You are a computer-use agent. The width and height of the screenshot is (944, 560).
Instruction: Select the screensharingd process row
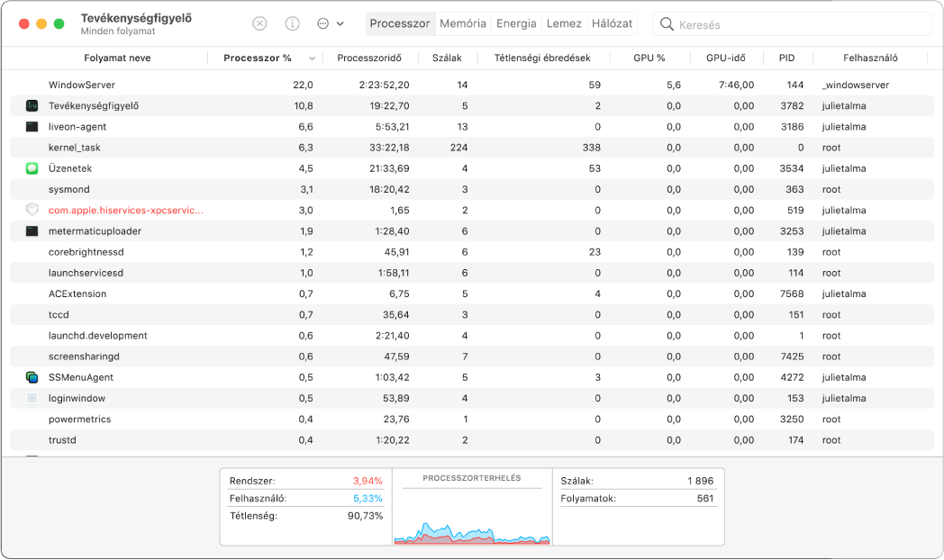click(472, 357)
